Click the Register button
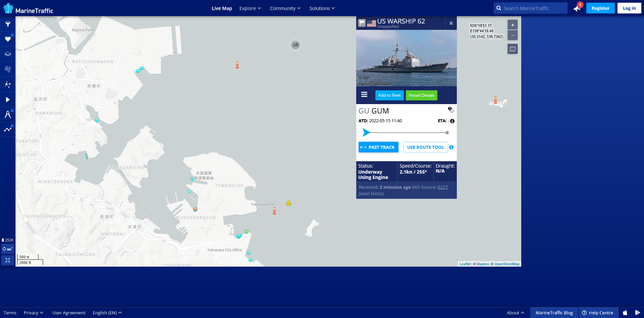Image resolution: width=644 pixels, height=318 pixels. [600, 8]
